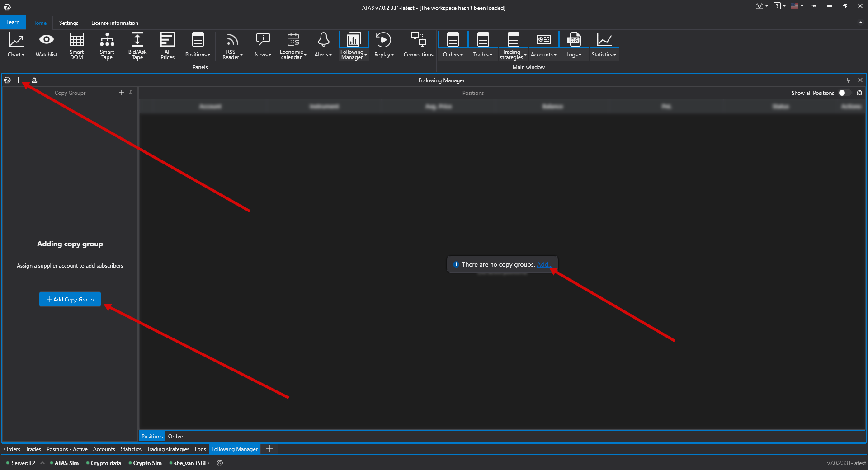Open the Trading strategies bottom tab

click(168, 449)
